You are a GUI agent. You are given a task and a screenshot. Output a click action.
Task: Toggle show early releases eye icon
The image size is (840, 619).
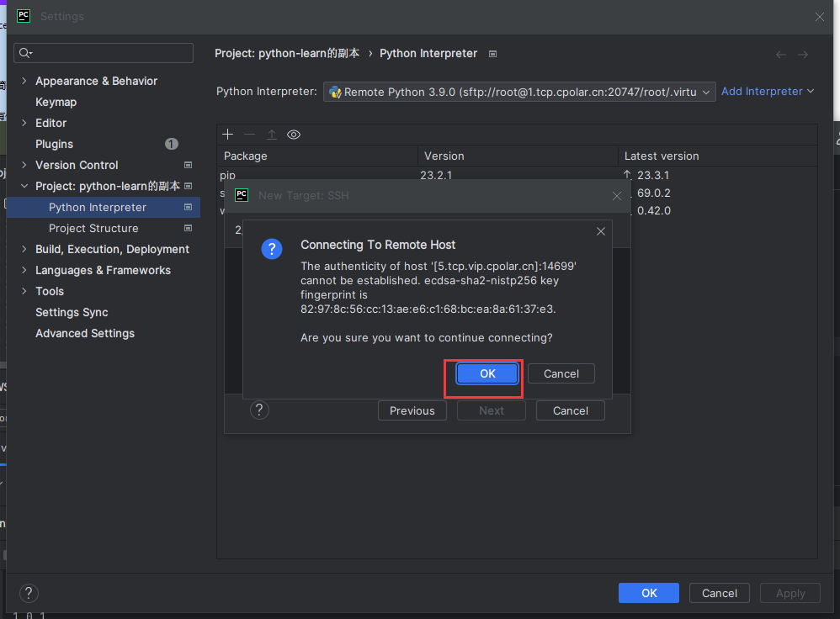pos(294,135)
